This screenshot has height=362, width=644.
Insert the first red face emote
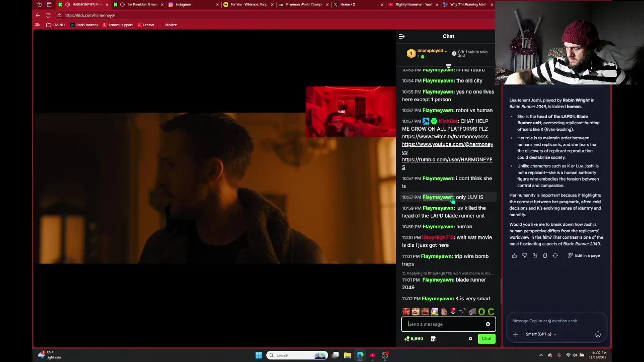(406, 312)
